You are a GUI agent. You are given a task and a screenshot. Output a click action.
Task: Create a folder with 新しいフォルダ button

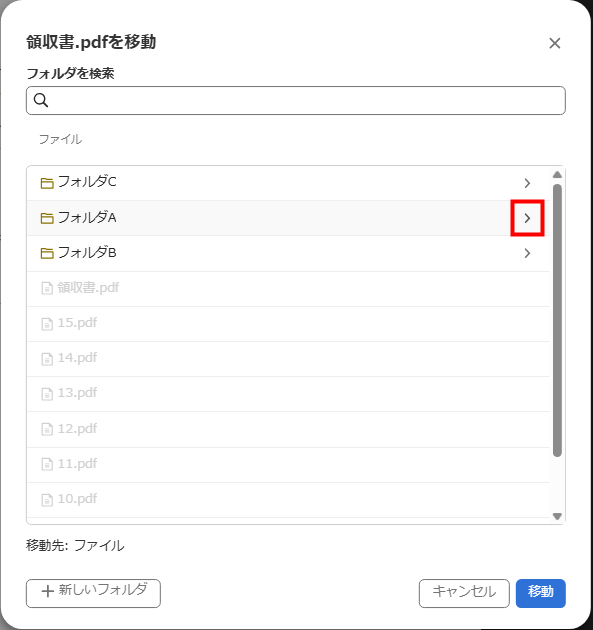click(x=93, y=593)
